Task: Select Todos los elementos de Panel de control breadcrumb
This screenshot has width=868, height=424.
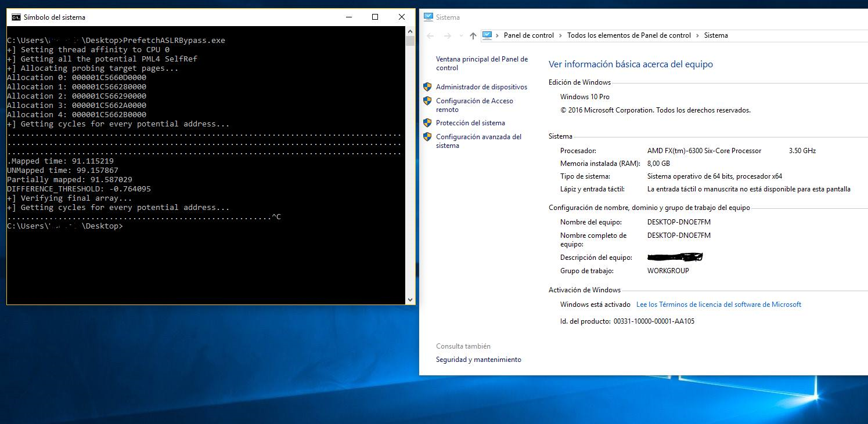Action: point(629,35)
